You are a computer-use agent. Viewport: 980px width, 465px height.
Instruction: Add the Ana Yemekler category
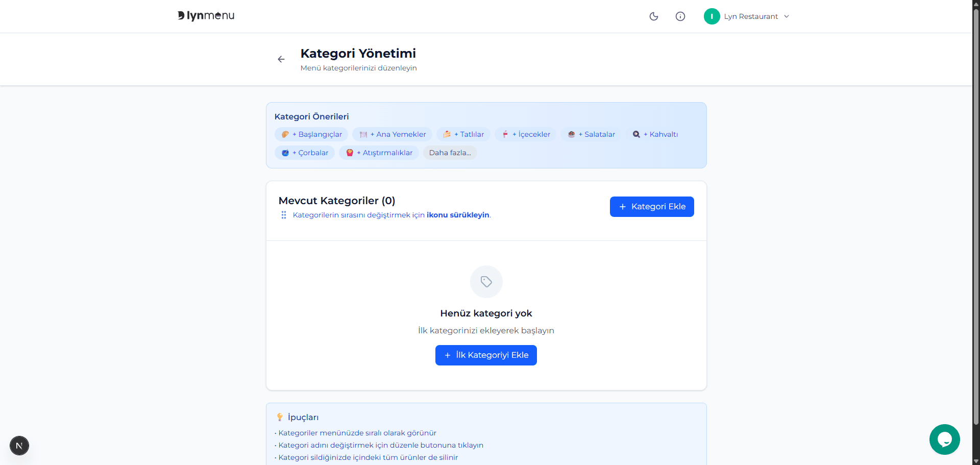click(392, 134)
